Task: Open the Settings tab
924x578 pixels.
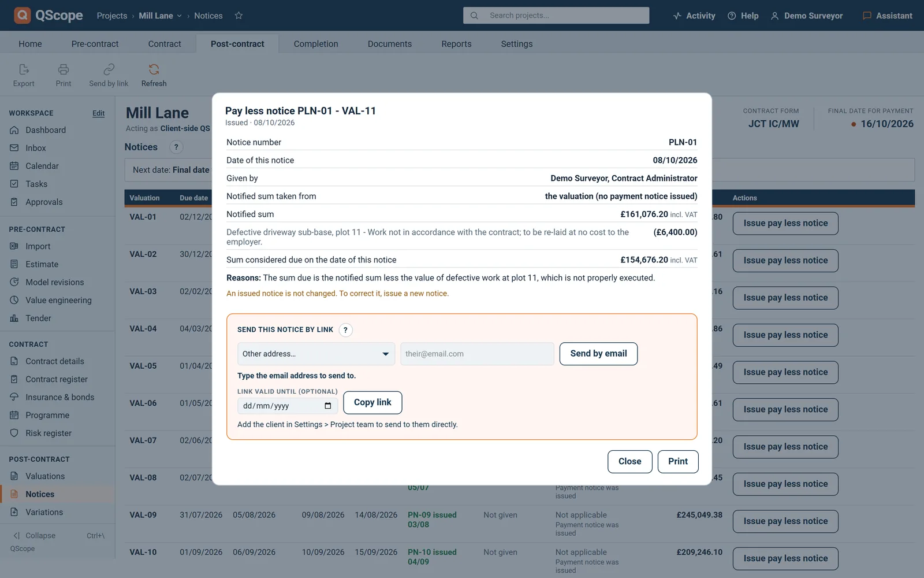Action: pyautogui.click(x=517, y=44)
